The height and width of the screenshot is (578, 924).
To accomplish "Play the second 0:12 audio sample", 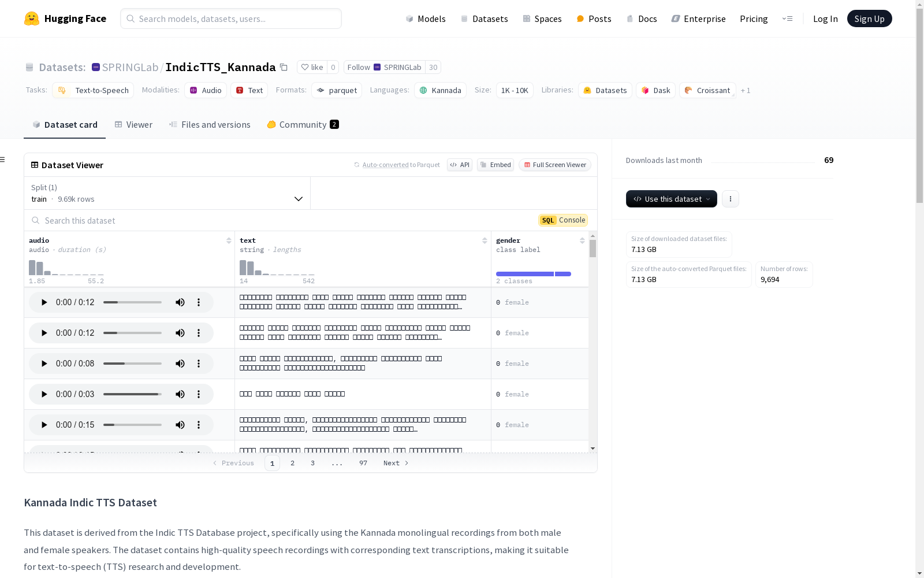I will tap(44, 333).
